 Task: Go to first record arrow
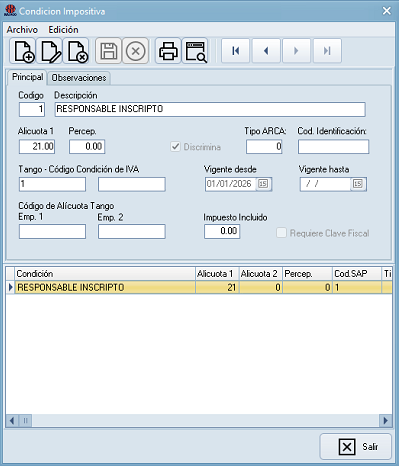tap(235, 51)
